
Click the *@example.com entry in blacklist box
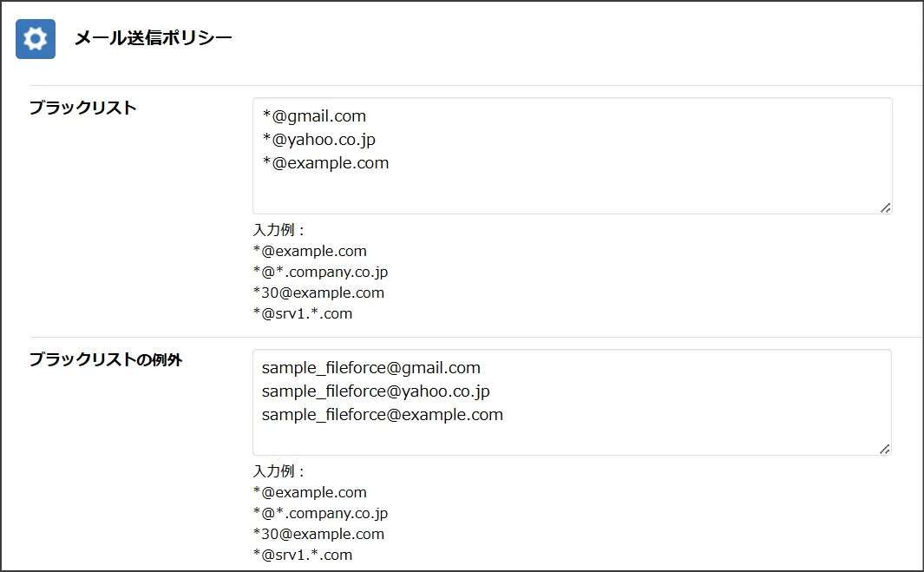325,163
